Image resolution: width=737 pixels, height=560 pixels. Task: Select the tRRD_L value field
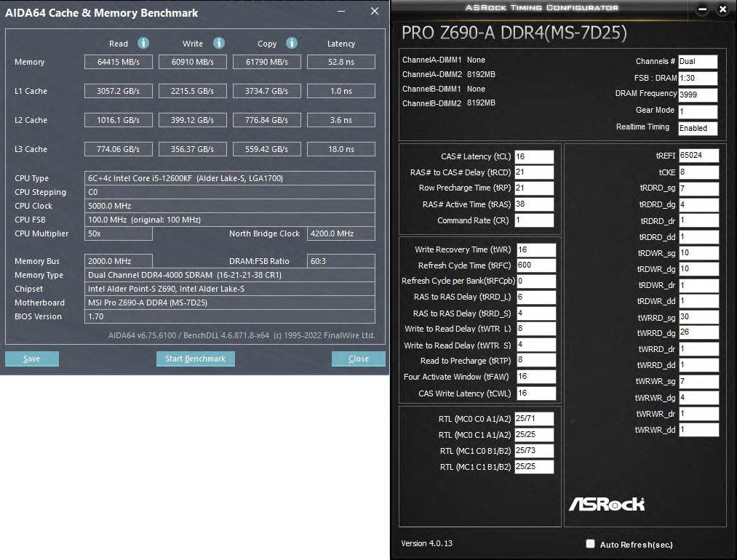tap(536, 297)
